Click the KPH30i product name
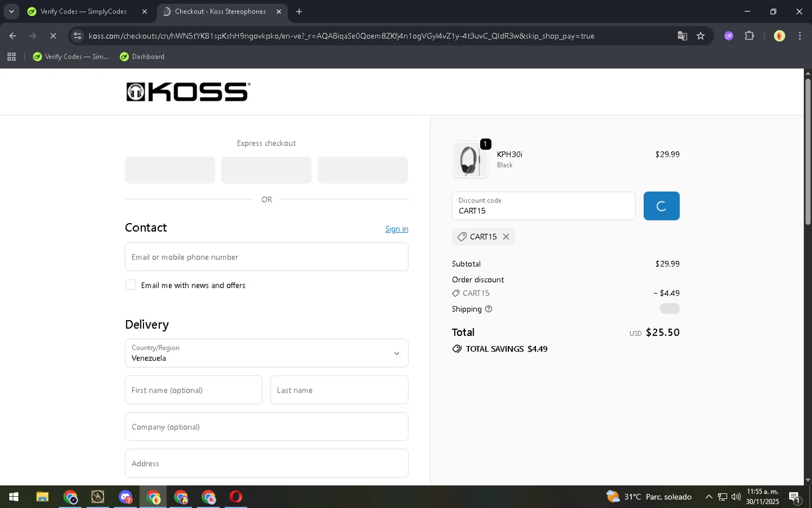This screenshot has width=812, height=508. coord(509,154)
